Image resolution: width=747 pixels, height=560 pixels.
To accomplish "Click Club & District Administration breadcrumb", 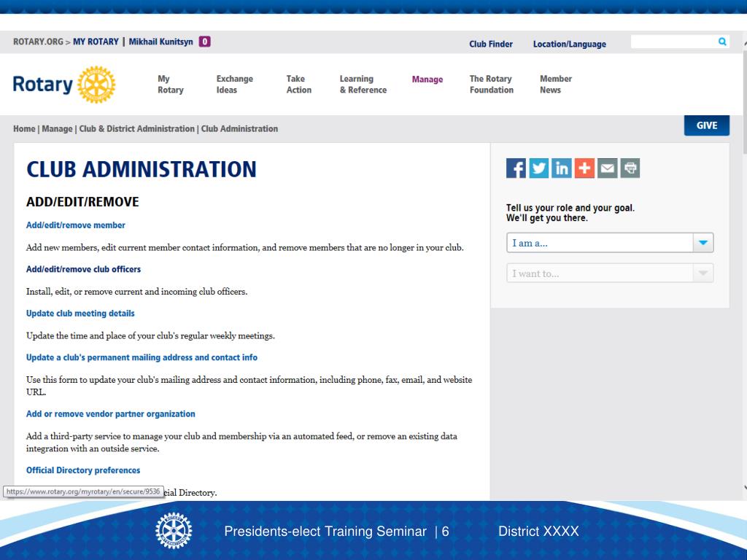I will click(136, 128).
